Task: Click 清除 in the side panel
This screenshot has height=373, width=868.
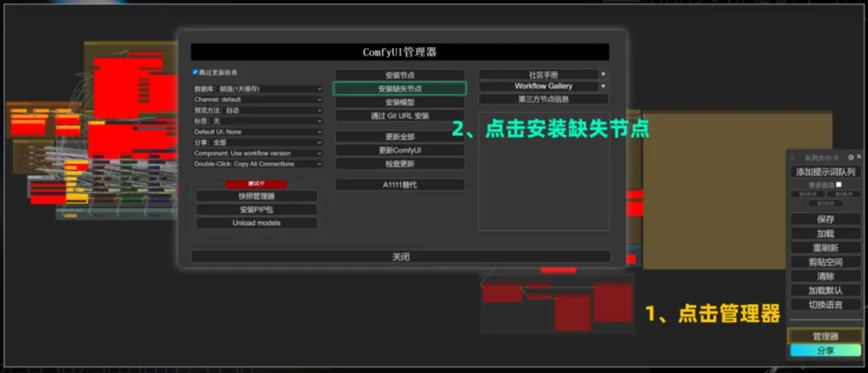Action: click(x=825, y=276)
